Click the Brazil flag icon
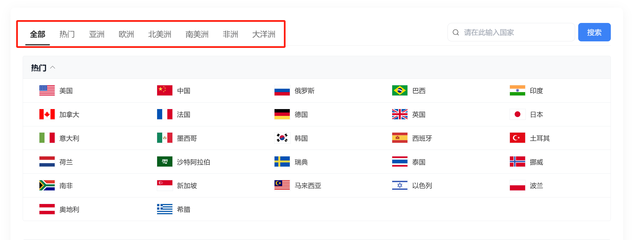Screen dimensions: 644x240 point(400,90)
